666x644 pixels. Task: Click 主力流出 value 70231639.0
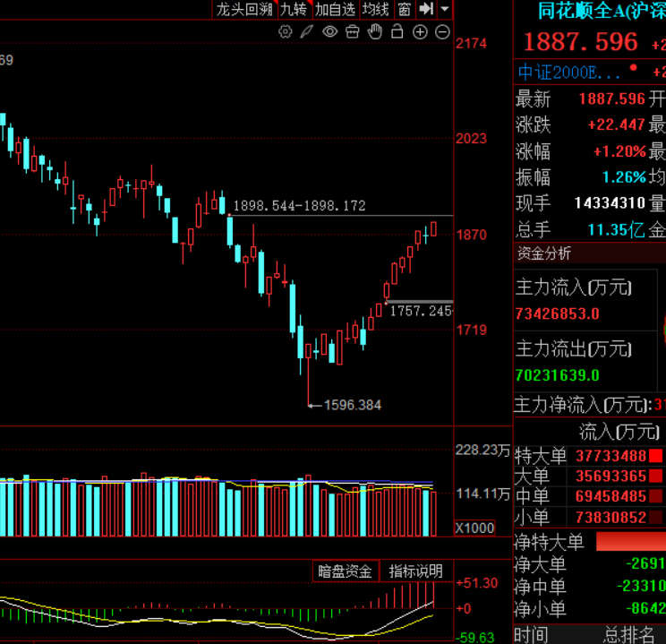557,376
